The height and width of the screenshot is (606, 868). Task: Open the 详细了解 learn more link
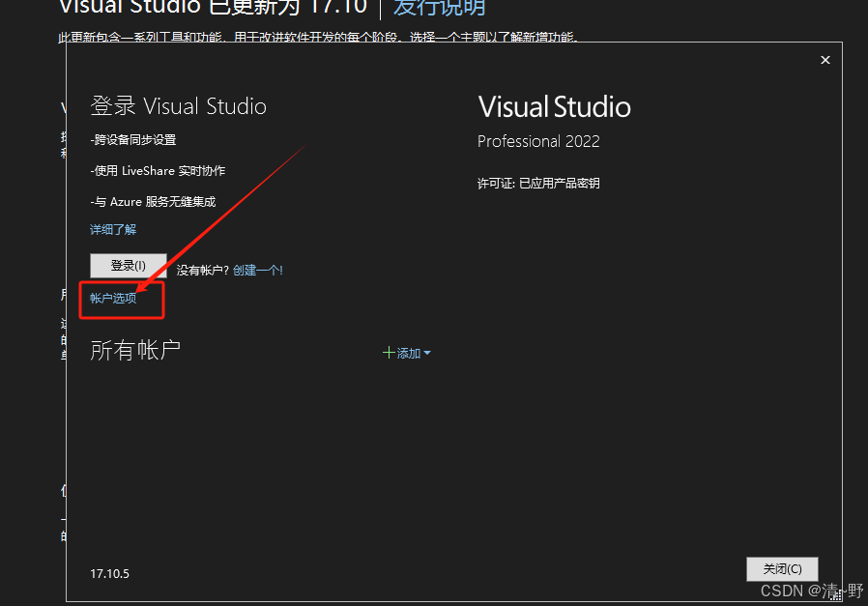click(113, 230)
